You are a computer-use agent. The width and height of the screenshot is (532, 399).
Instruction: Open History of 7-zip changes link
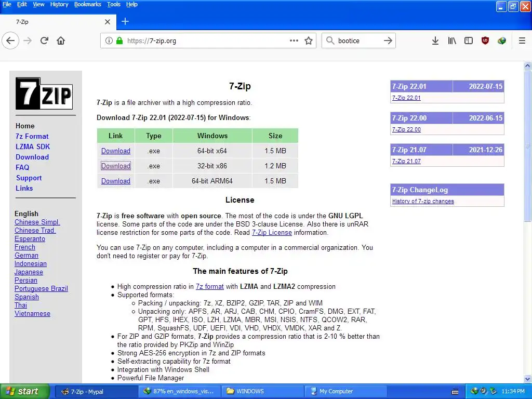point(423,201)
